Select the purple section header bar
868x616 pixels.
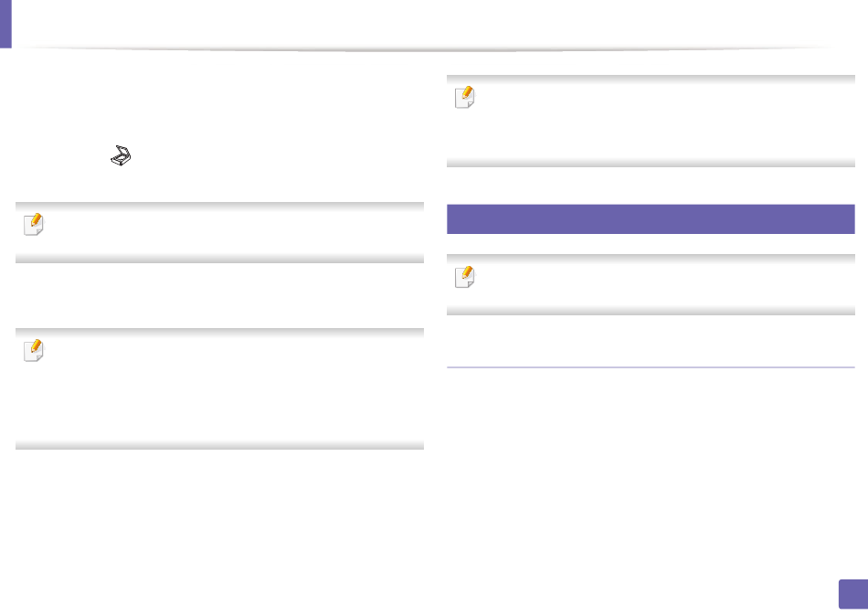pos(651,219)
